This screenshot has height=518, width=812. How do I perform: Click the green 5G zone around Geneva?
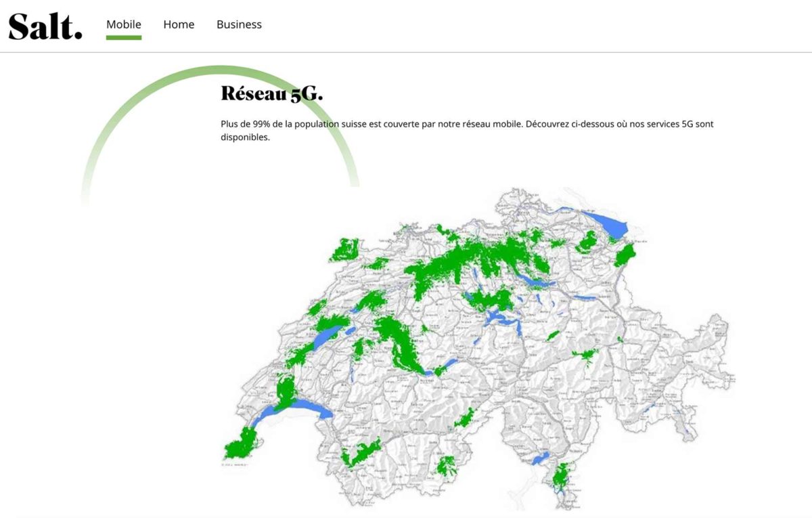tap(240, 447)
